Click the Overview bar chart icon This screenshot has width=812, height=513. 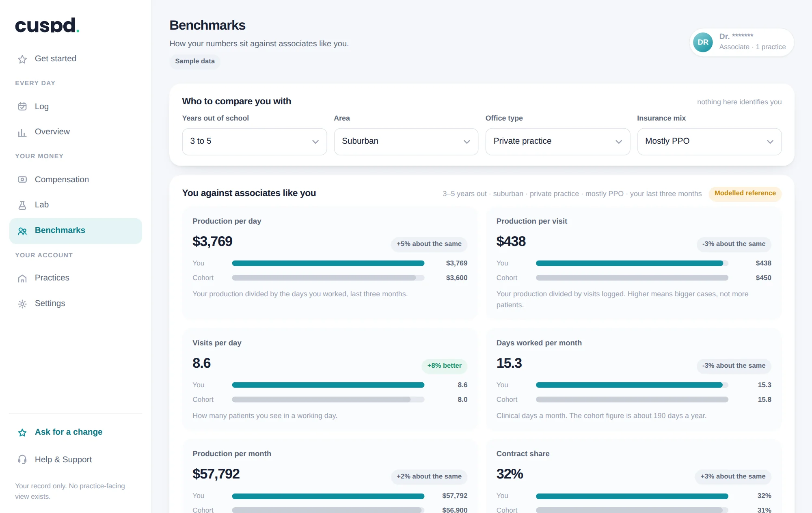tap(22, 132)
